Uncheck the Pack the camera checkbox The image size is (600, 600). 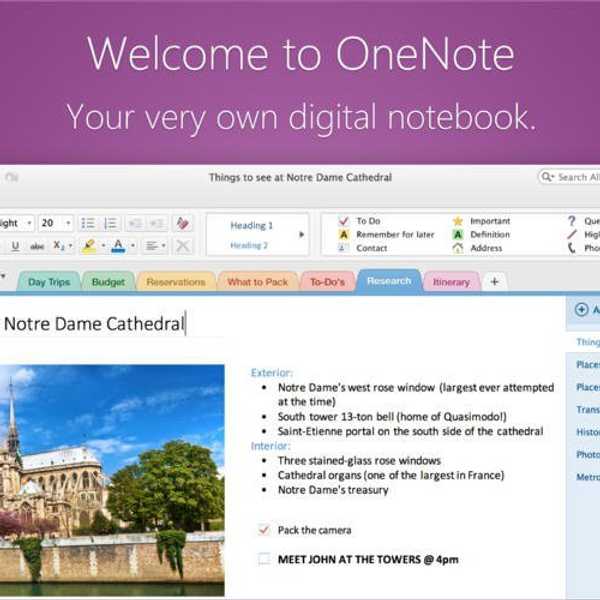click(264, 530)
